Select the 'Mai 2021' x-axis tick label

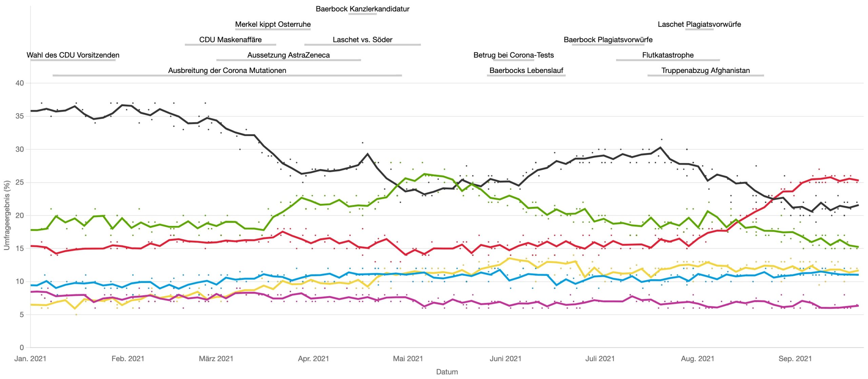(x=408, y=359)
